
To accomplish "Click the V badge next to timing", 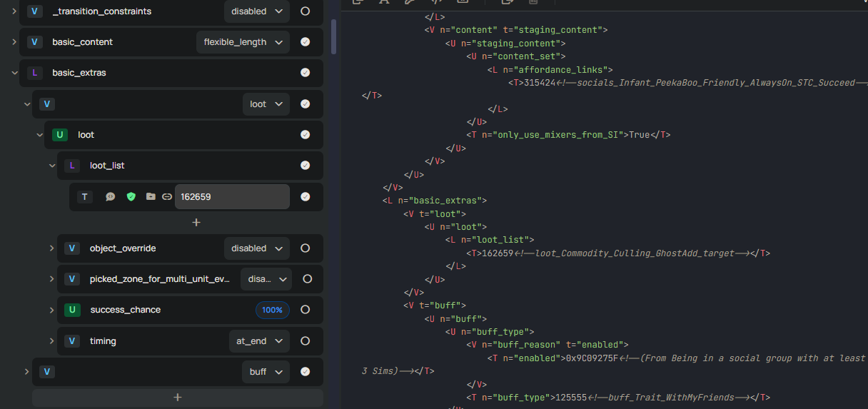I will pos(72,341).
